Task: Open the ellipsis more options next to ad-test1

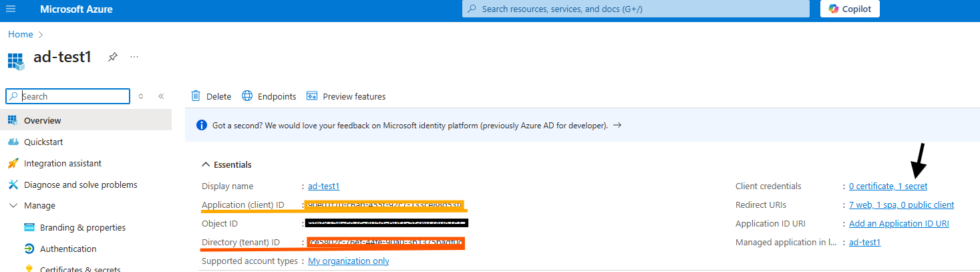Action: click(134, 57)
